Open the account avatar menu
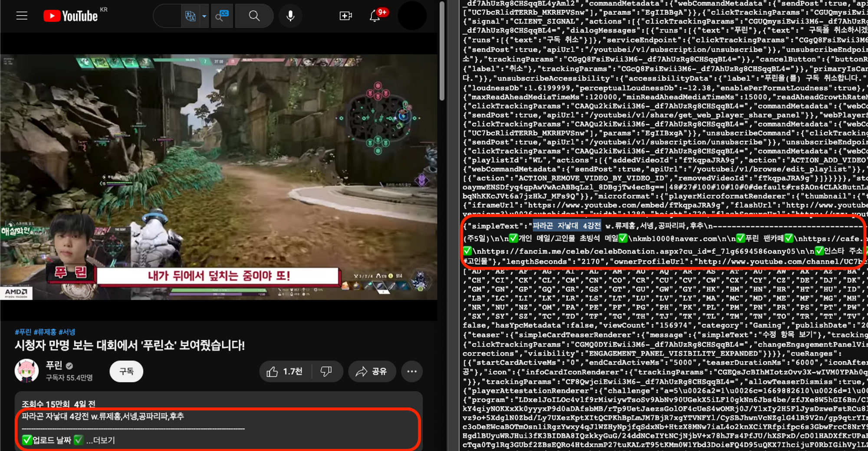Screen dimensions: 868x451 [x=412, y=16]
